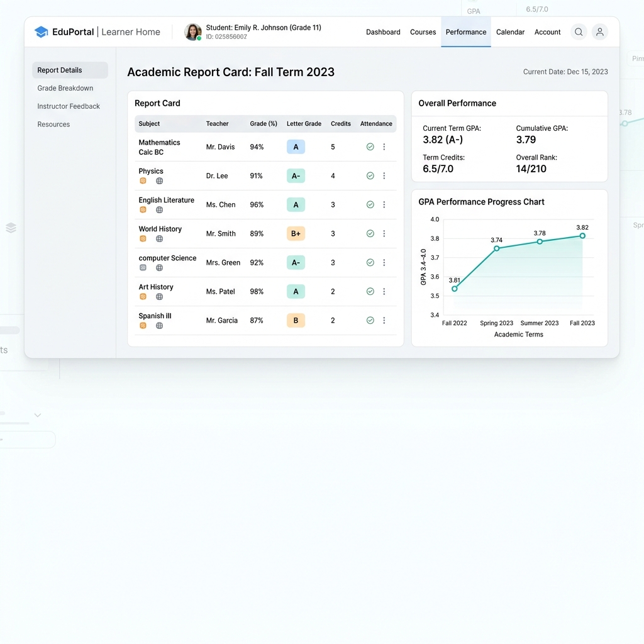The width and height of the screenshot is (644, 644).
Task: Open the more options menu for World History
Action: (384, 234)
